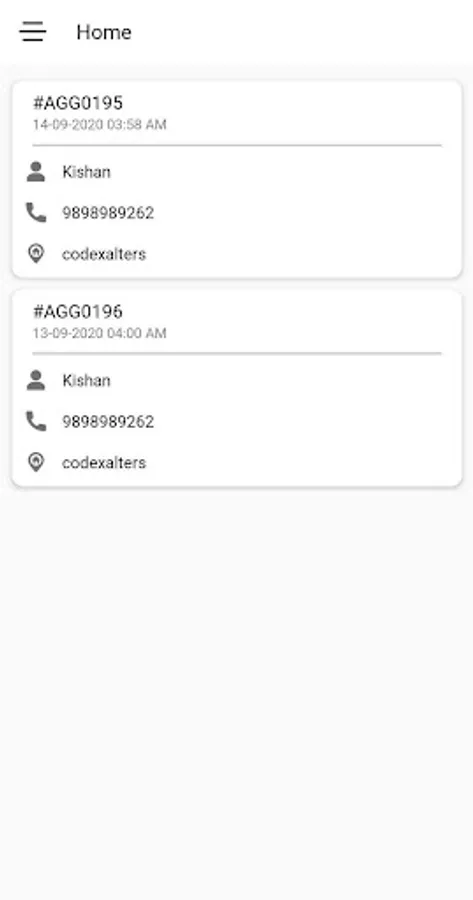Tap the phone icon in order #AGG0195
Screen dimensions: 473x900
click(36, 212)
